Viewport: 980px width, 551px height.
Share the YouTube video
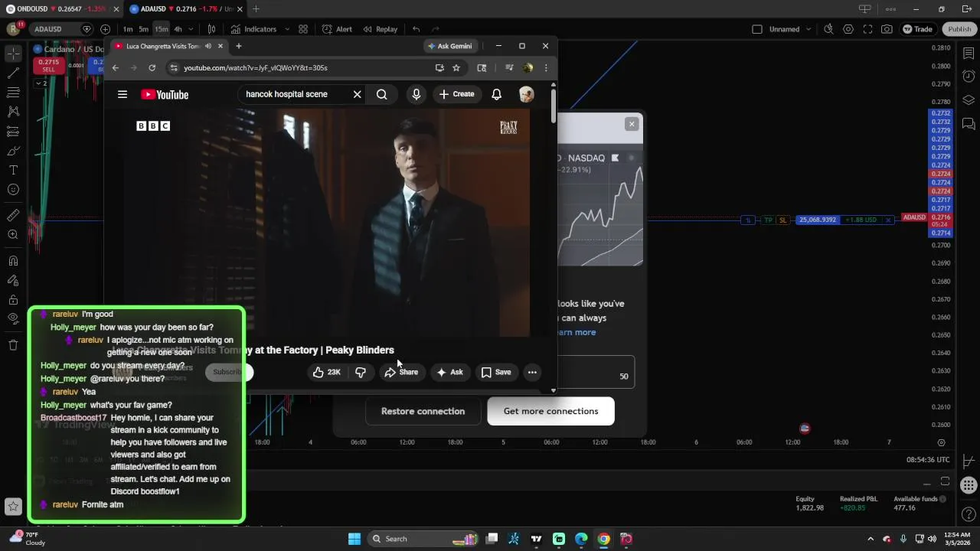402,372
